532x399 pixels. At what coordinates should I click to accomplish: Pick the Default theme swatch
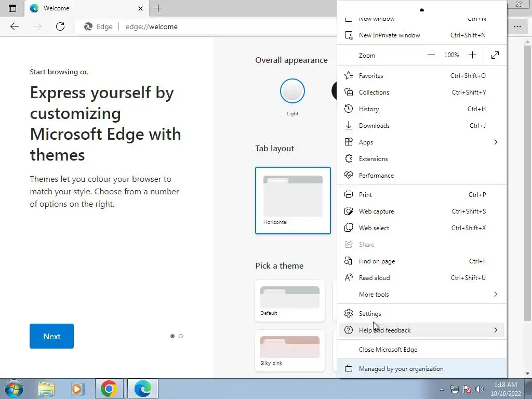pos(290,301)
